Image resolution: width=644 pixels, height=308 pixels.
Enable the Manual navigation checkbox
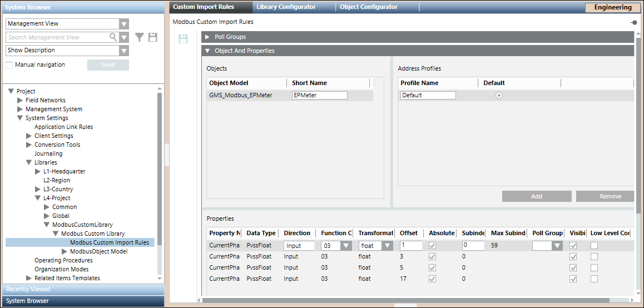tap(9, 65)
